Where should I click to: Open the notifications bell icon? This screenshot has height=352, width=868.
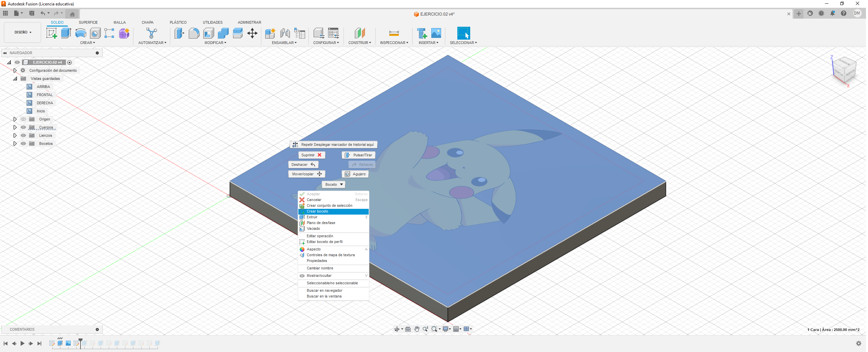[832, 13]
